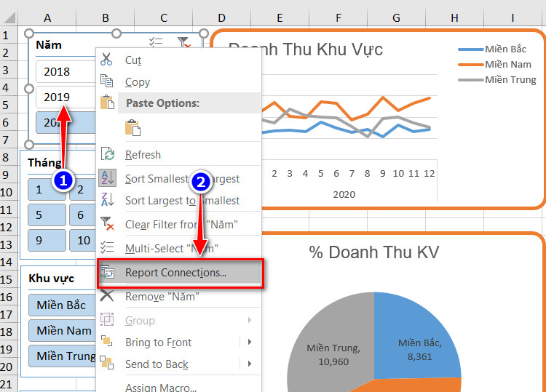Image resolution: width=546 pixels, height=392 pixels.
Task: Choose Remove "Năm" menu entry
Action: (179, 297)
